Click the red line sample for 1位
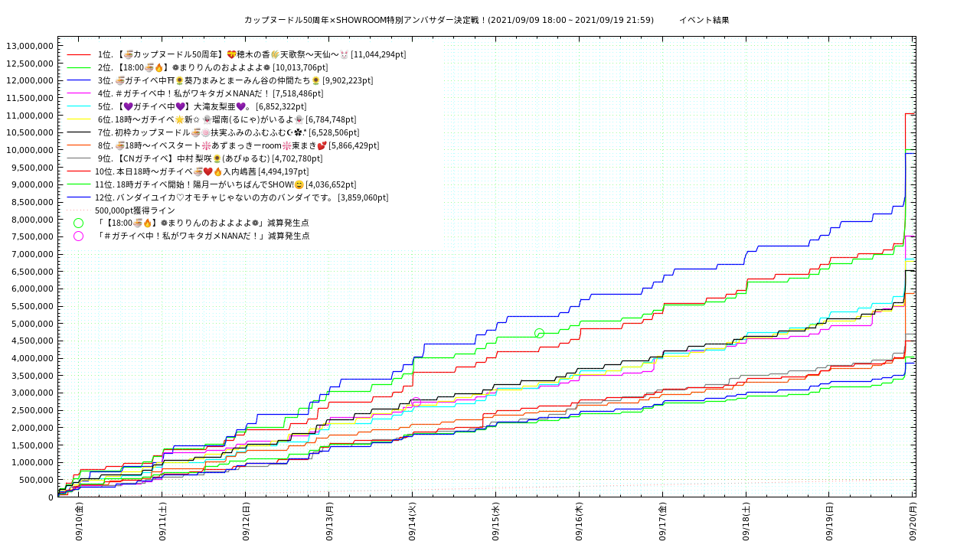This screenshot has width=980, height=551. tap(79, 54)
